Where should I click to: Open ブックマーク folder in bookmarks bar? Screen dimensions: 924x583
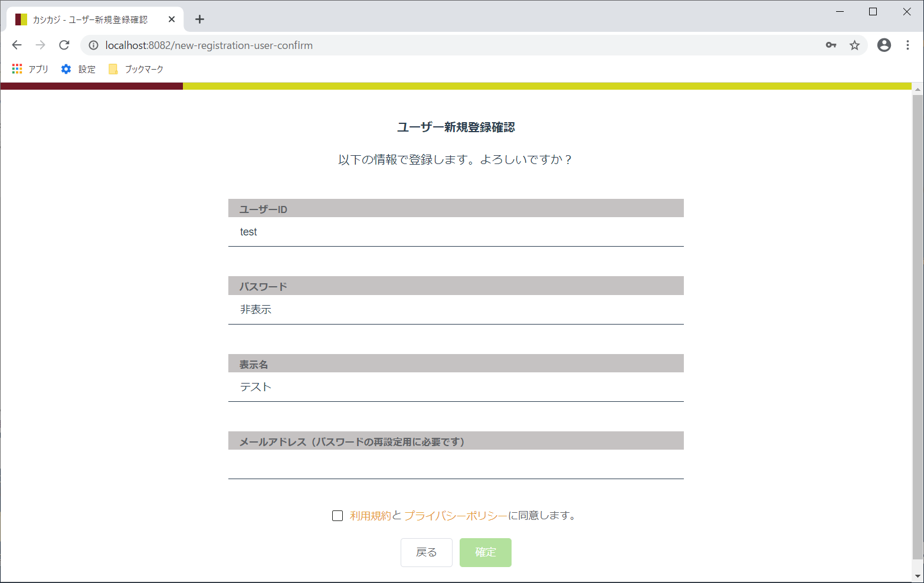(136, 69)
